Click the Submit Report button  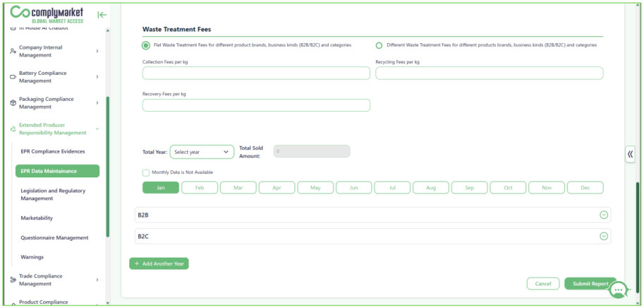click(x=590, y=284)
